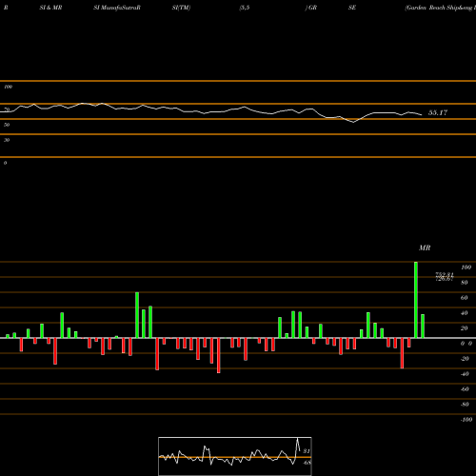Click the MR label above the bar chart
Viewport: 476px width, 476px height.
pyautogui.click(x=425, y=248)
